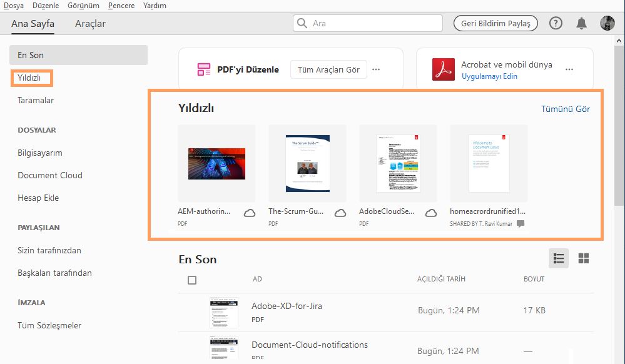Click the PDF'yi Düzenle tool icon
The height and width of the screenshot is (364, 625).
click(204, 69)
